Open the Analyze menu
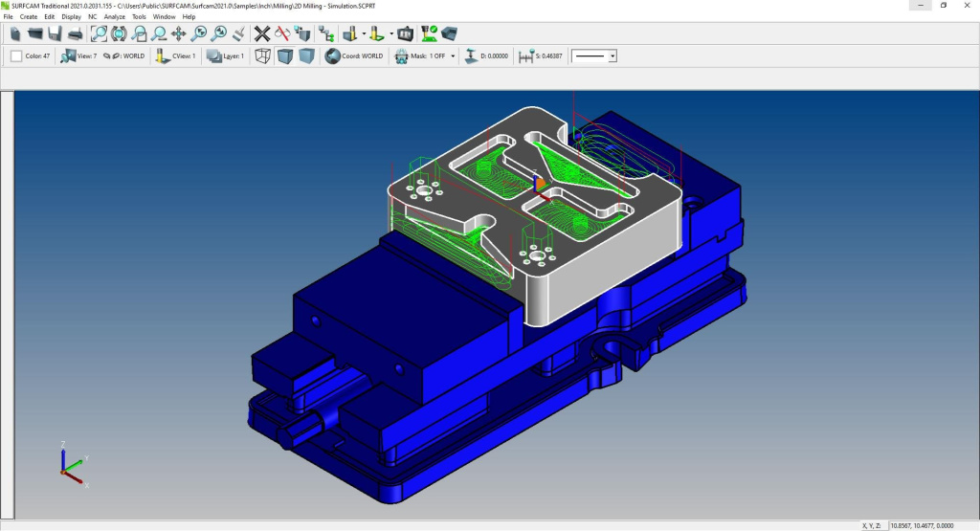Viewport: 980px width, 531px height. click(115, 16)
